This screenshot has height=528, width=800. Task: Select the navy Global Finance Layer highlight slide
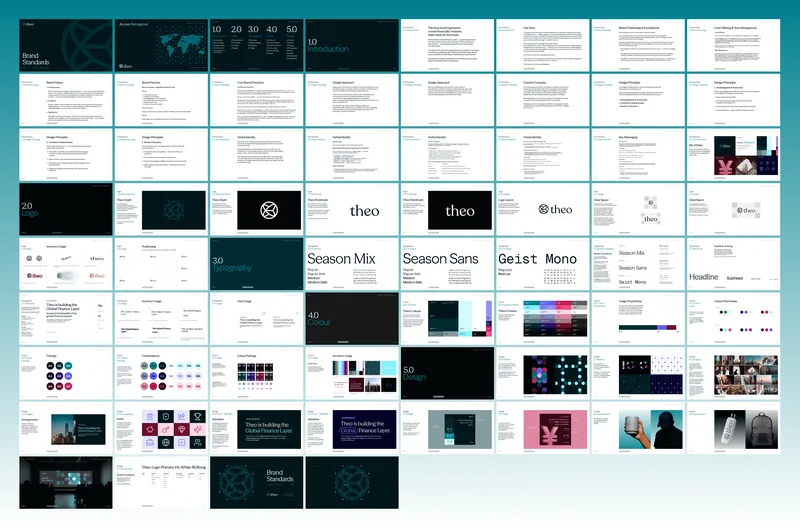point(352,428)
